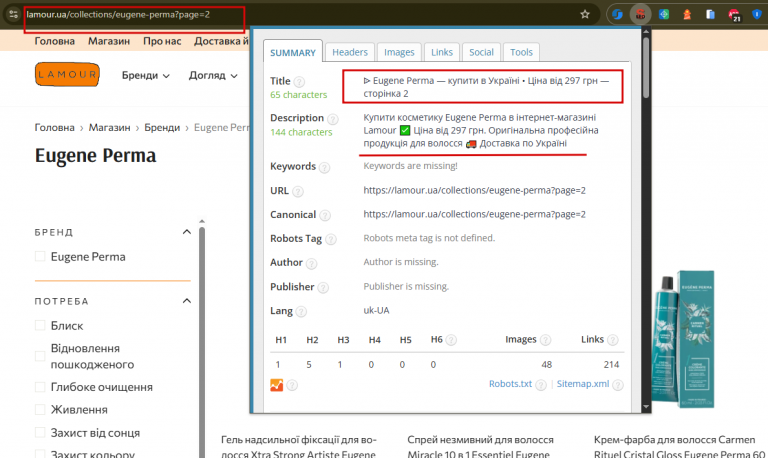Open the blue swirl browser extension
Viewport: 768px width, 458px height.
(x=617, y=14)
